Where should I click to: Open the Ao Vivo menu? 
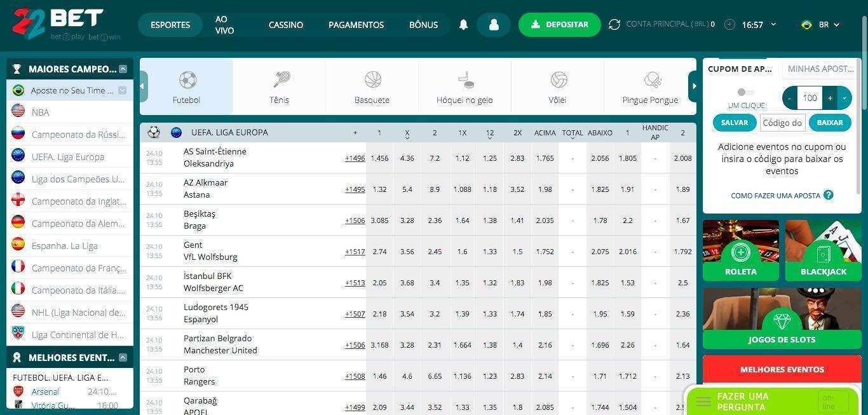click(224, 25)
